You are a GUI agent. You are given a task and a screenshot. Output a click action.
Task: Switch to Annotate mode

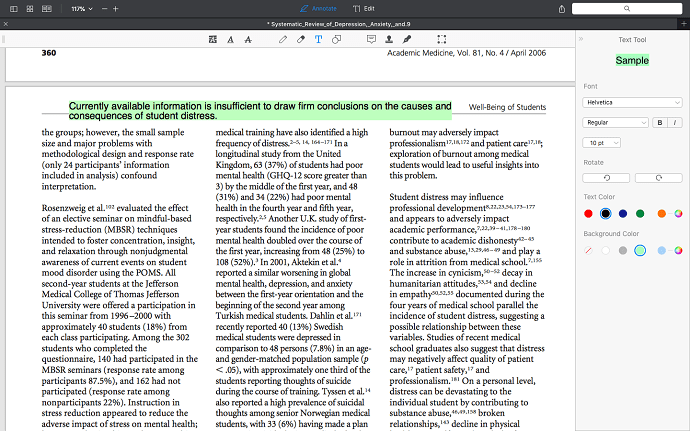[x=319, y=8]
